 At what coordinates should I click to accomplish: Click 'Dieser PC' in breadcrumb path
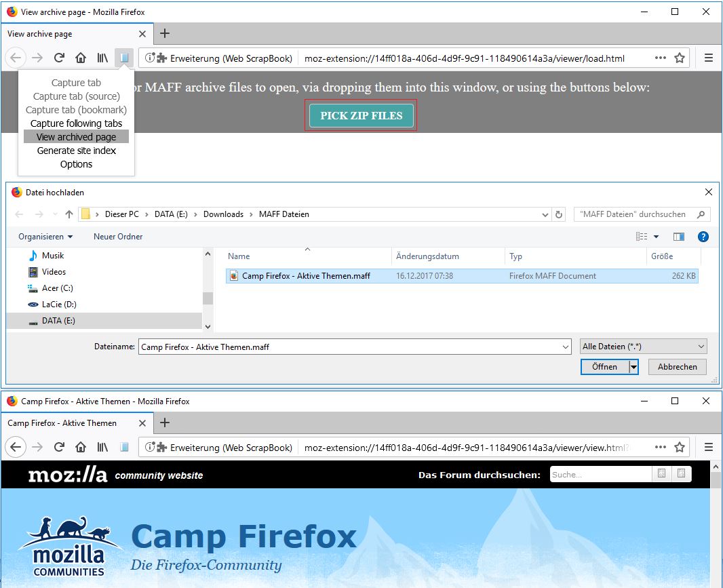(x=121, y=214)
